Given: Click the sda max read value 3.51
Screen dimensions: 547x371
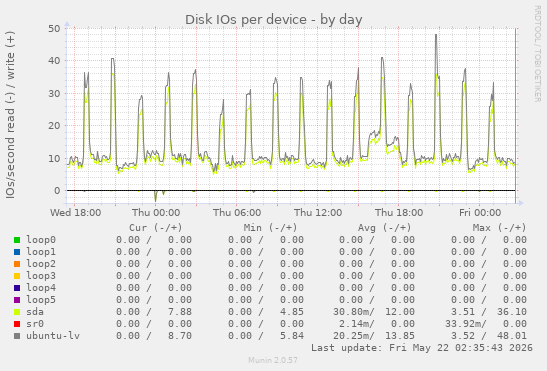Looking at the screenshot, I should click(x=463, y=312).
